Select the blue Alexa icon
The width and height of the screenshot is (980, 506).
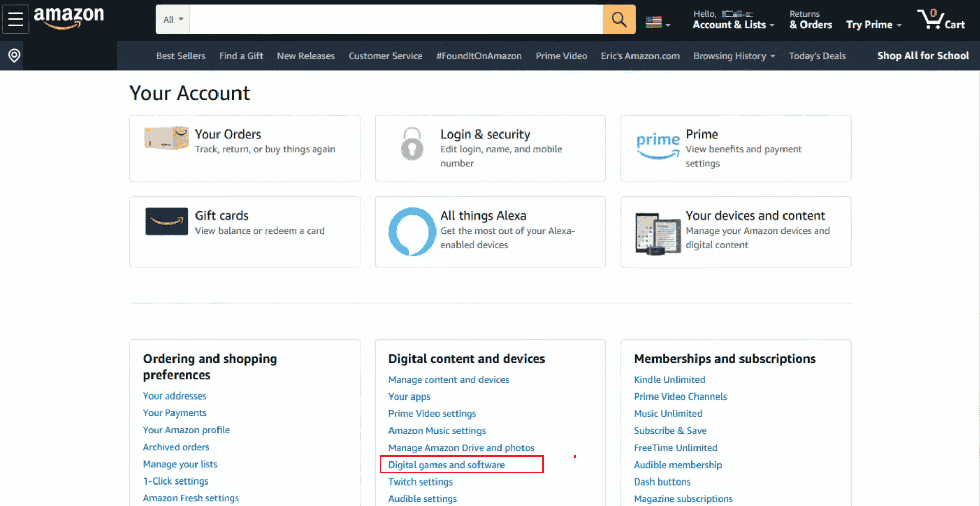412,232
